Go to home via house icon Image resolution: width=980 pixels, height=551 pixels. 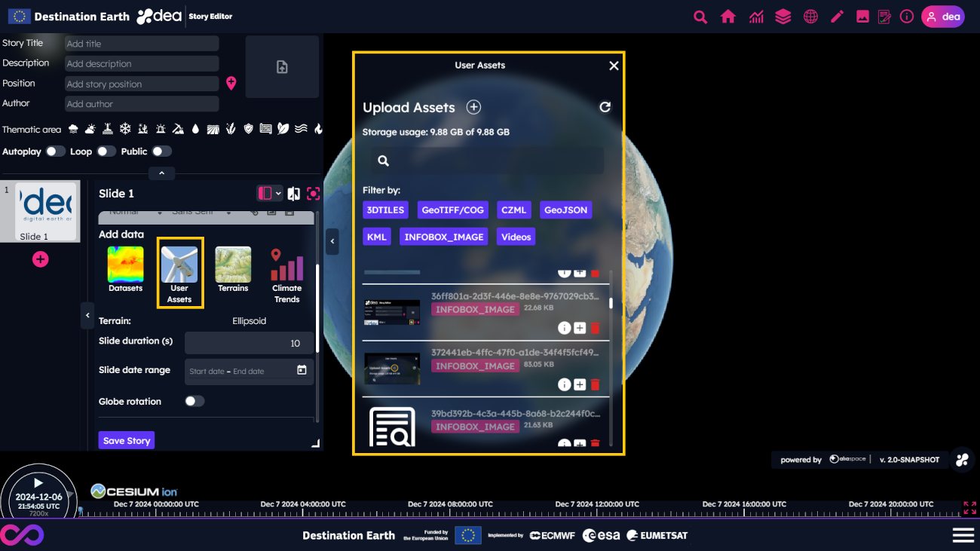(727, 17)
